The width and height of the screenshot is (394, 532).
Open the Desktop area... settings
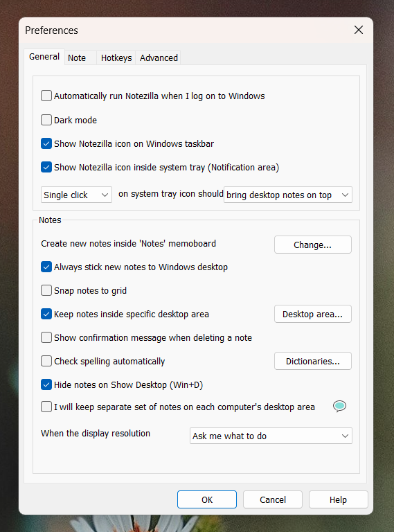tap(312, 314)
